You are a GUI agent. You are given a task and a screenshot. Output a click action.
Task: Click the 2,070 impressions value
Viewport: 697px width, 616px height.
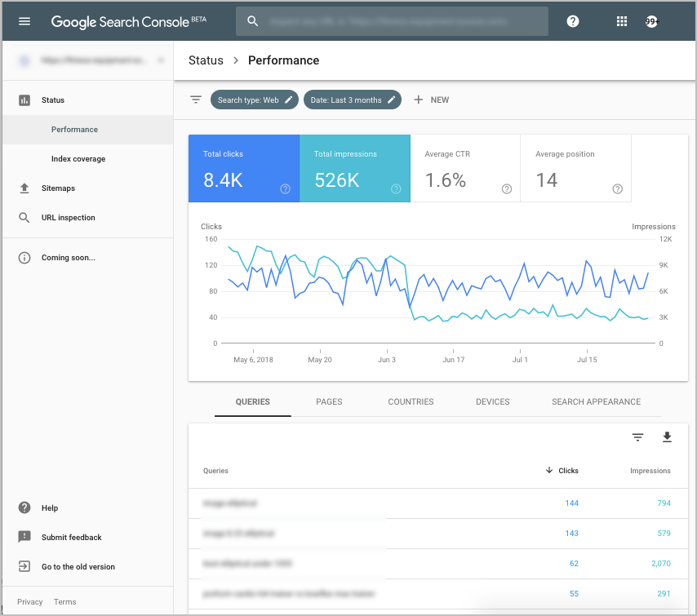tap(661, 564)
